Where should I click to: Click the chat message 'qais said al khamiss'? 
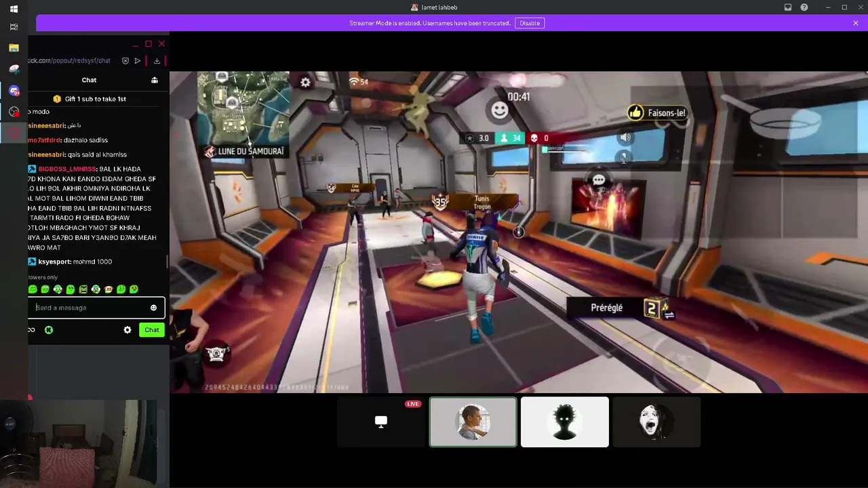(x=98, y=155)
